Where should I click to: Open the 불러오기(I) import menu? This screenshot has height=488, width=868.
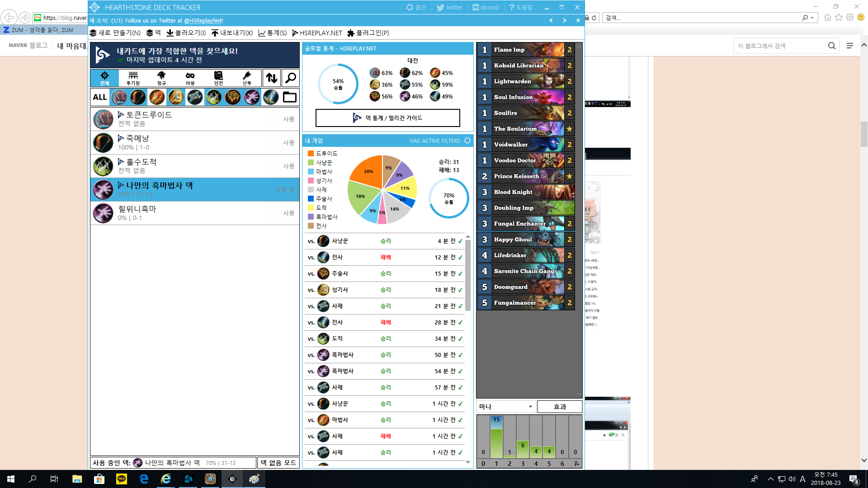coord(186,33)
